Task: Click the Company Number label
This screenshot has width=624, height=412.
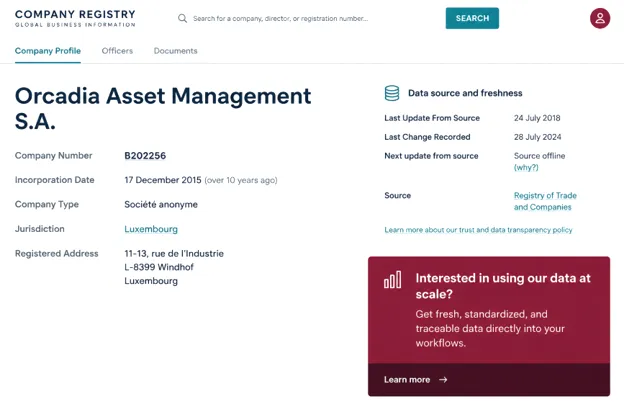Action: pos(53,156)
